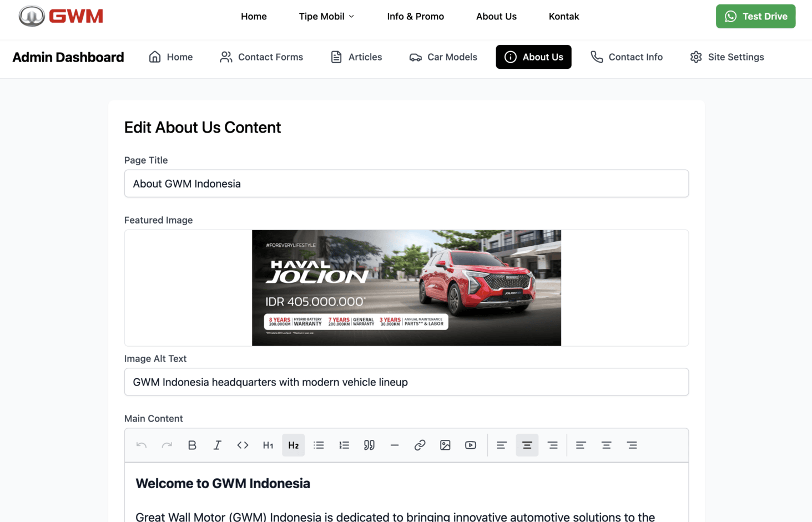Open the Car Models admin tab
The image size is (812, 522).
pyautogui.click(x=443, y=57)
